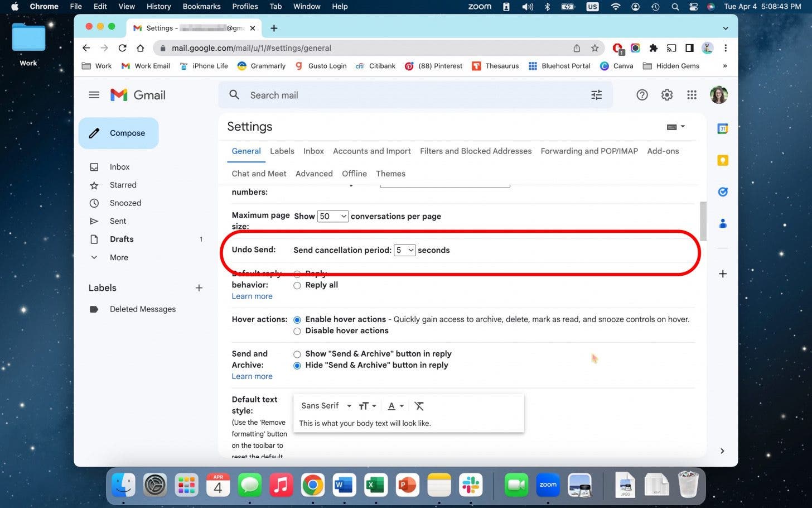Open Grammarly bookmark
Image resolution: width=812 pixels, height=508 pixels.
point(262,66)
